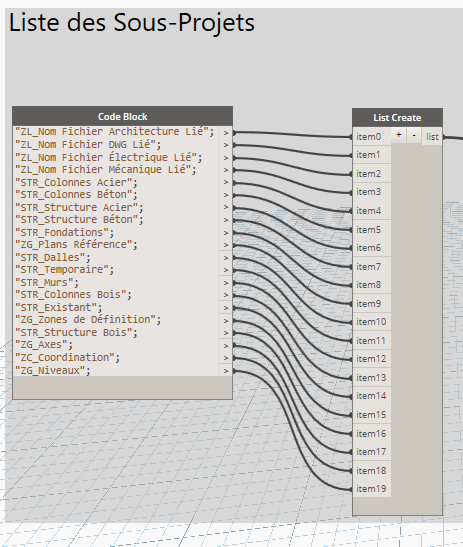Click item3 input port

pos(372,192)
